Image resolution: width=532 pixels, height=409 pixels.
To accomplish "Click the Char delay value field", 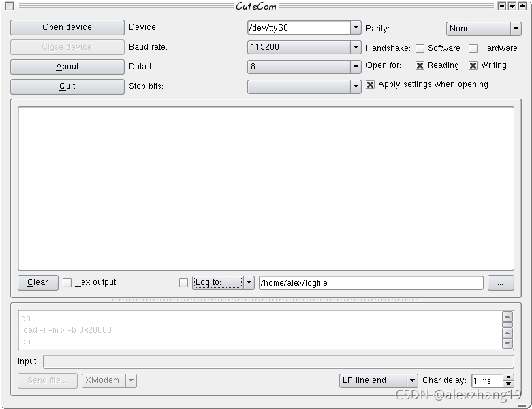I will coord(488,381).
